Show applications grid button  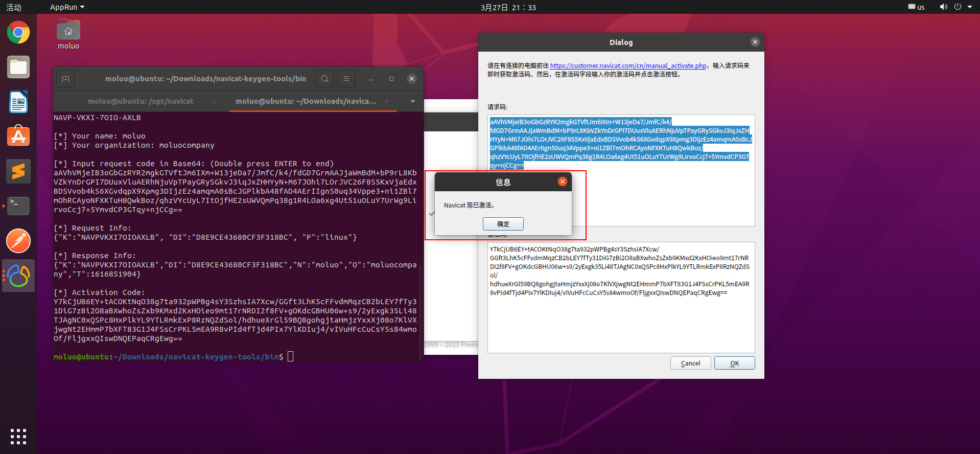pyautogui.click(x=18, y=436)
